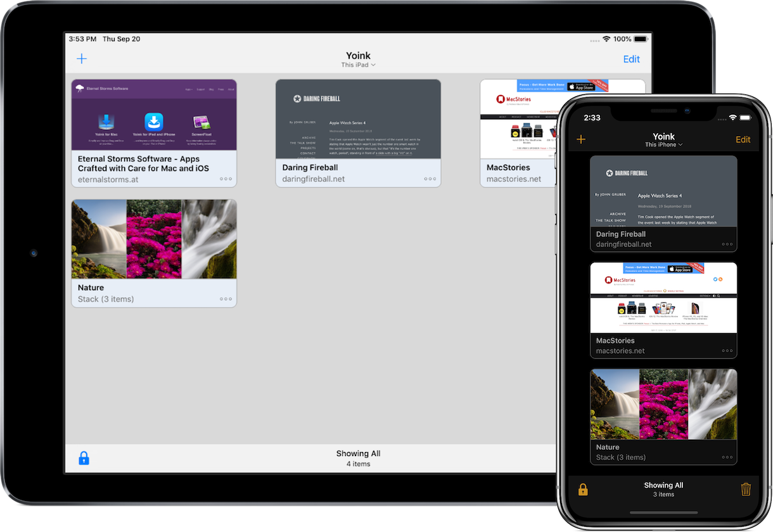Tap Edit on the iPhone
Screen dimensions: 773x532
[743, 139]
